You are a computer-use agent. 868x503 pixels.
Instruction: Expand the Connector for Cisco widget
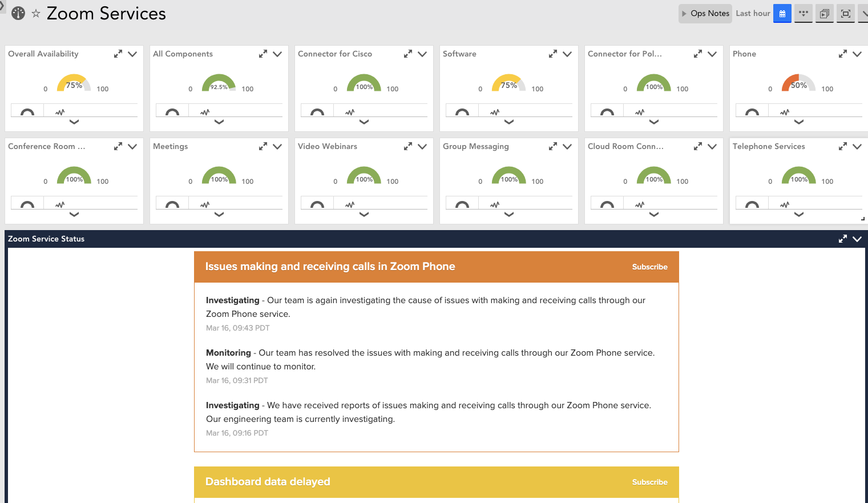click(x=408, y=54)
